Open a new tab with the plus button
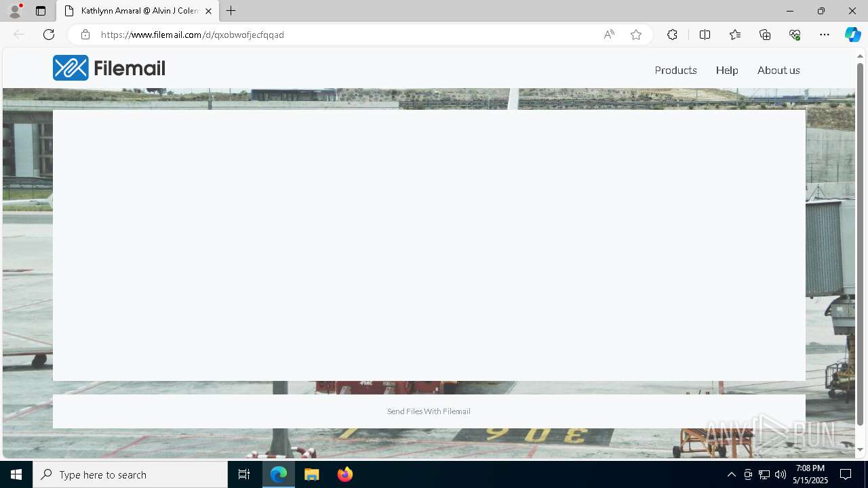868x488 pixels. [231, 11]
